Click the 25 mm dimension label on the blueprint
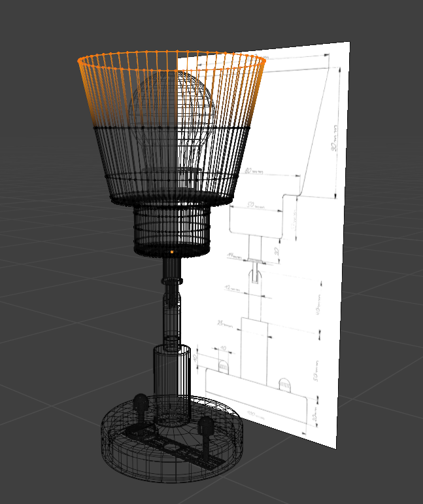This screenshot has height=504, width=423. click(226, 323)
